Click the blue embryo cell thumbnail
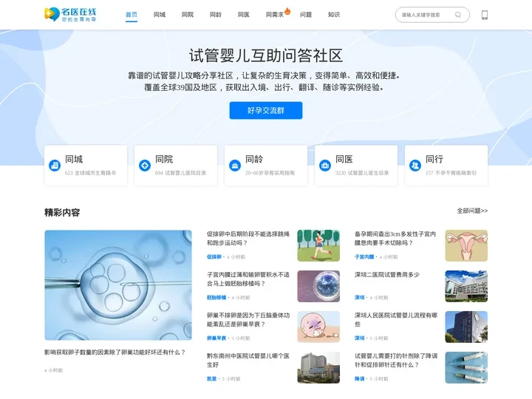The width and height of the screenshot is (532, 399). pyautogui.click(x=318, y=287)
